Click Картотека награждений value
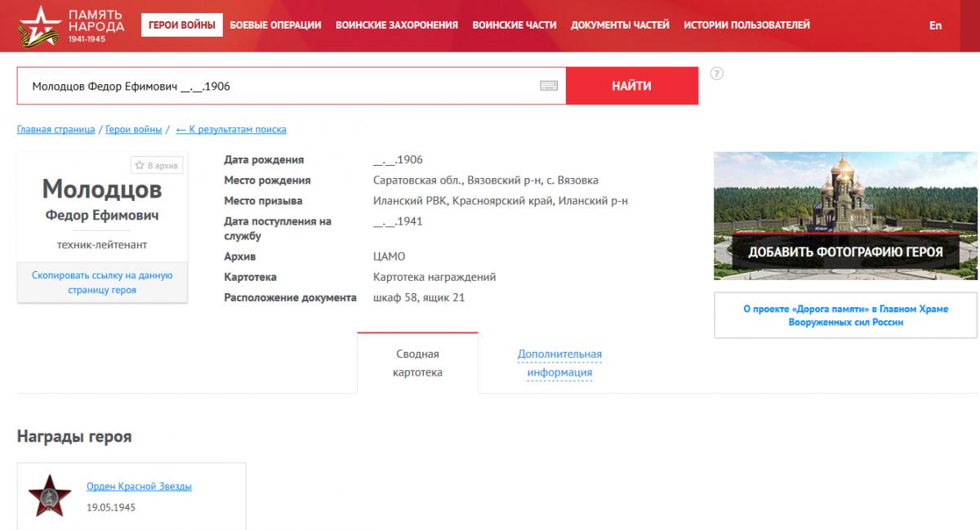The image size is (980, 530). (x=434, y=277)
